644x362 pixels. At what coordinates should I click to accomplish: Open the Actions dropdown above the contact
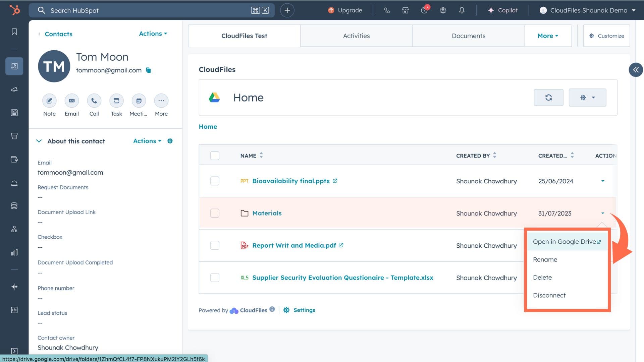pyautogui.click(x=153, y=34)
